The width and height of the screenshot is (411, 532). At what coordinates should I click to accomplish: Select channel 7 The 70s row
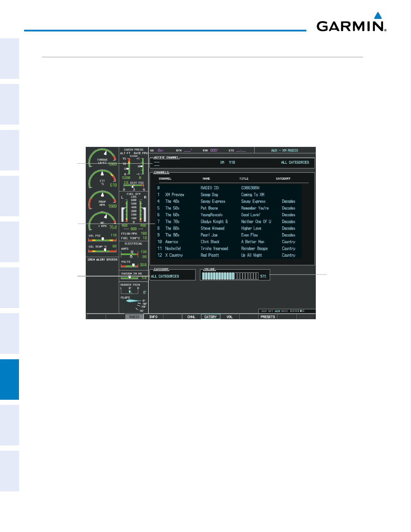point(228,221)
